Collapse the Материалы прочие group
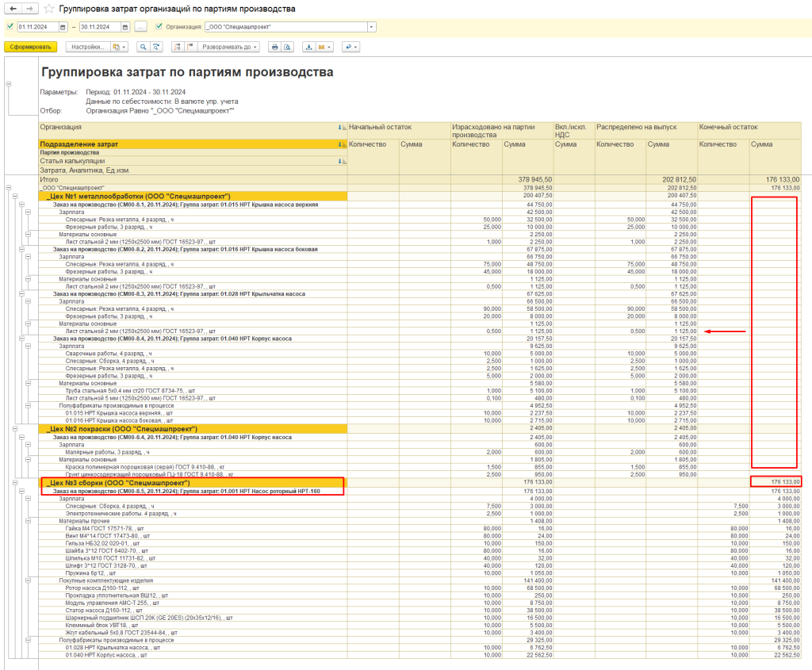Viewport: 812px width, 670px height. click(28, 521)
